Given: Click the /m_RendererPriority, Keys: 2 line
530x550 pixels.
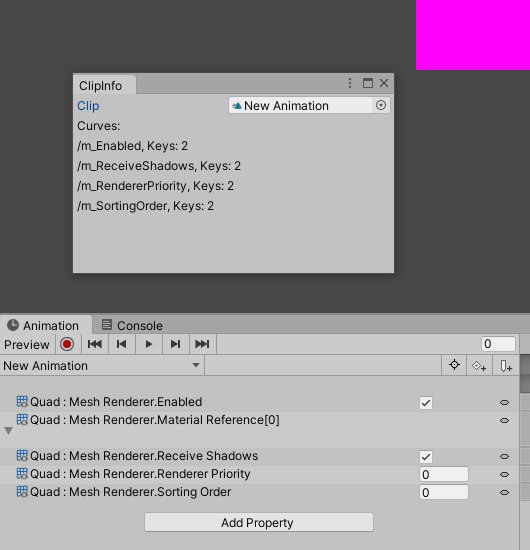Looking at the screenshot, I should coord(155,186).
